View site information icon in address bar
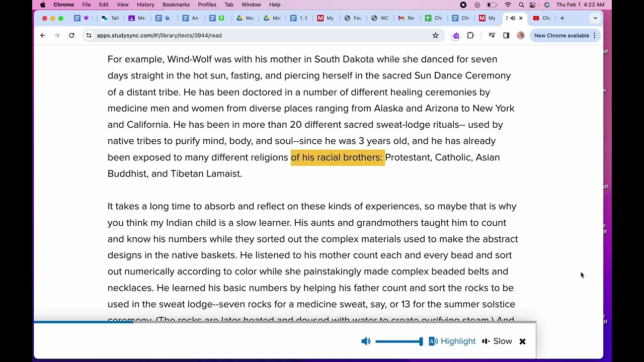Viewport: 644px width, 362px height. 89,35
